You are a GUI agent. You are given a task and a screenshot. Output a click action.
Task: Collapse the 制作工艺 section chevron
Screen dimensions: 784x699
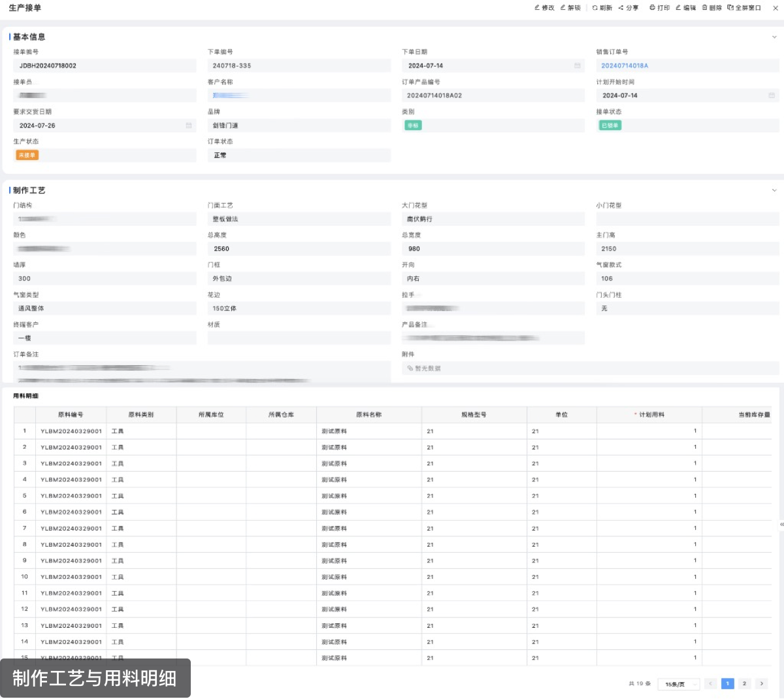(x=774, y=191)
